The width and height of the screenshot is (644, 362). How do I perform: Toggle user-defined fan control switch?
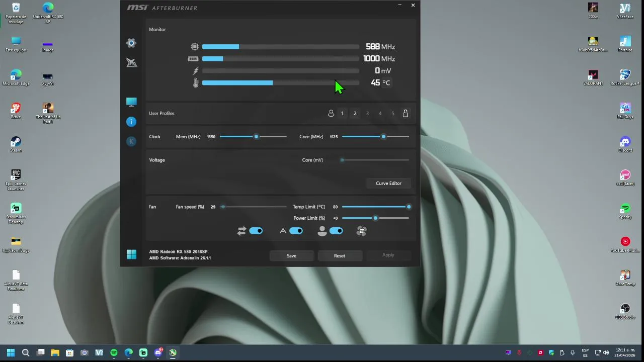(x=336, y=231)
